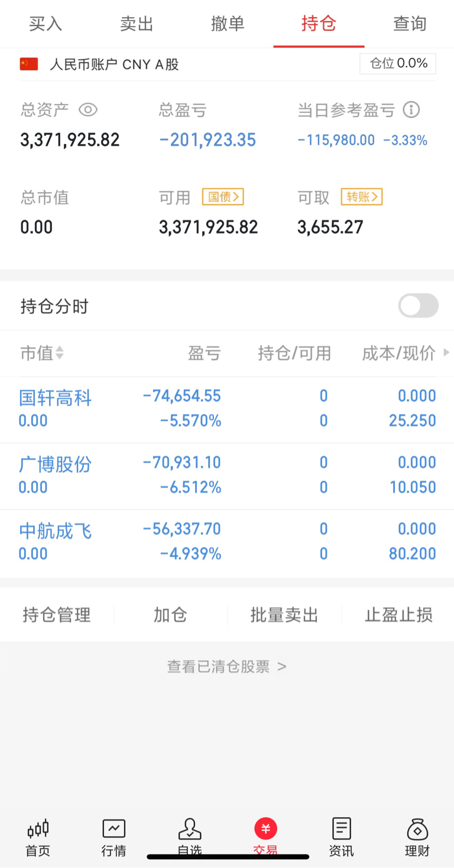
Task: Tap the 仓位 0.0% badge
Action: coord(398,64)
